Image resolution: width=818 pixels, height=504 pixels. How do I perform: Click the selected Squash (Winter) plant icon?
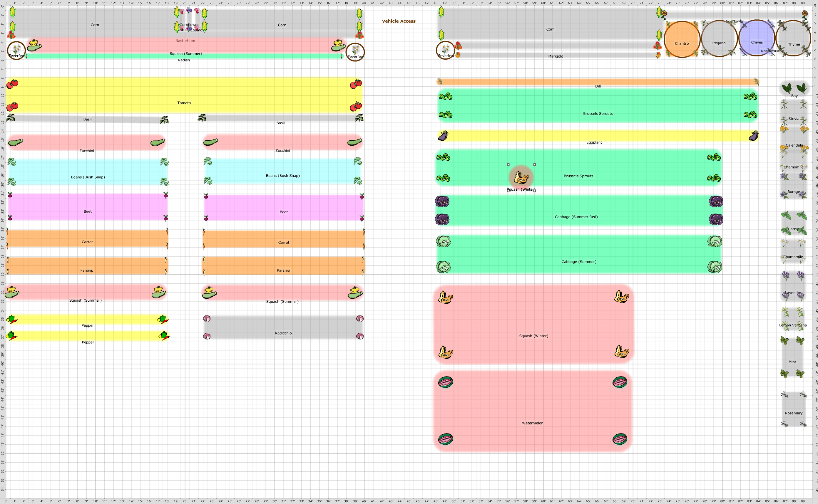pos(521,177)
